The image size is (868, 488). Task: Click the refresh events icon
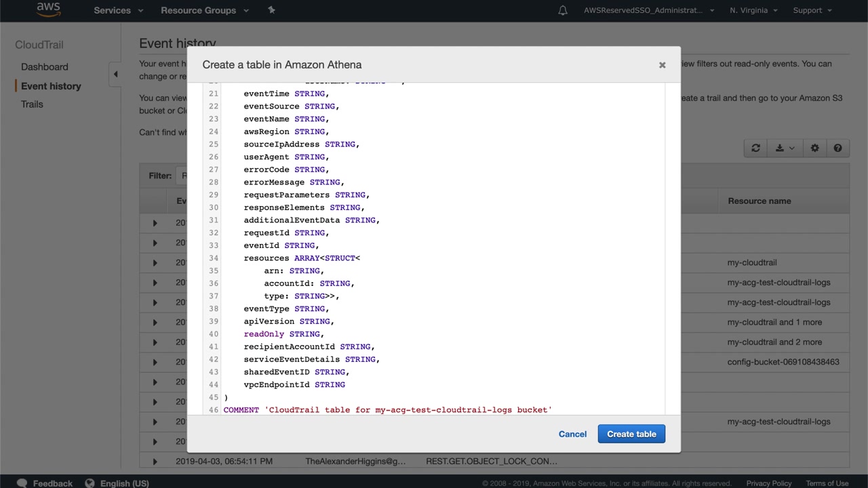pos(755,148)
